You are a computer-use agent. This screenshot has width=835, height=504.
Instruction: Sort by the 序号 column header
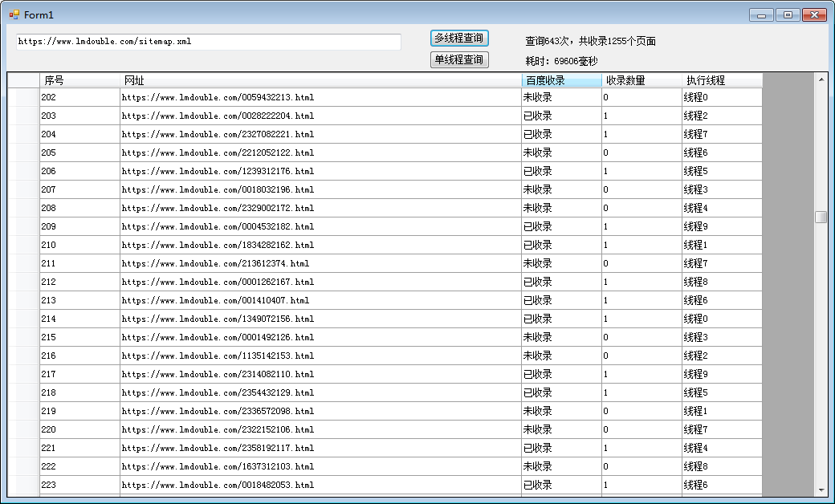(79, 80)
